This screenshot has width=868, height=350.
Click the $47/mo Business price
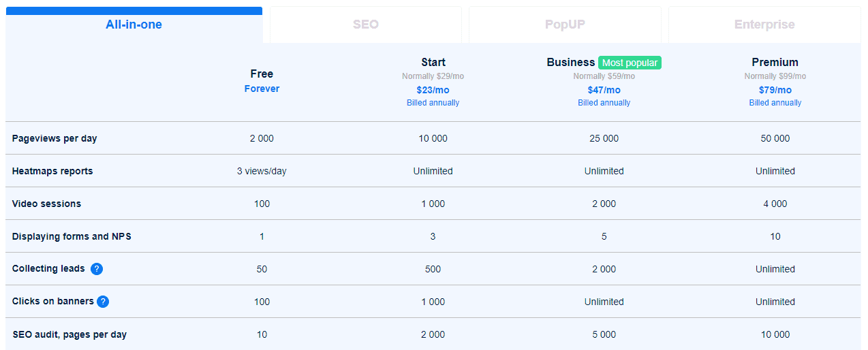point(604,90)
